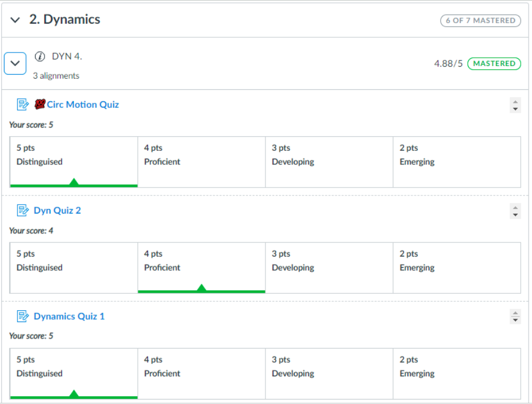Click the green MASTERED badge for DYN 4
Screen dimensions: 532x404
(494, 64)
